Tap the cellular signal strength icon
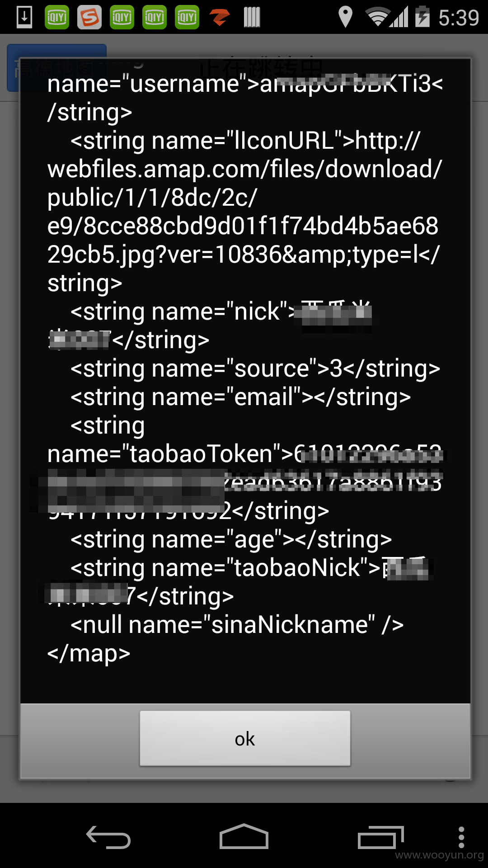The height and width of the screenshot is (868, 488). pos(399,17)
